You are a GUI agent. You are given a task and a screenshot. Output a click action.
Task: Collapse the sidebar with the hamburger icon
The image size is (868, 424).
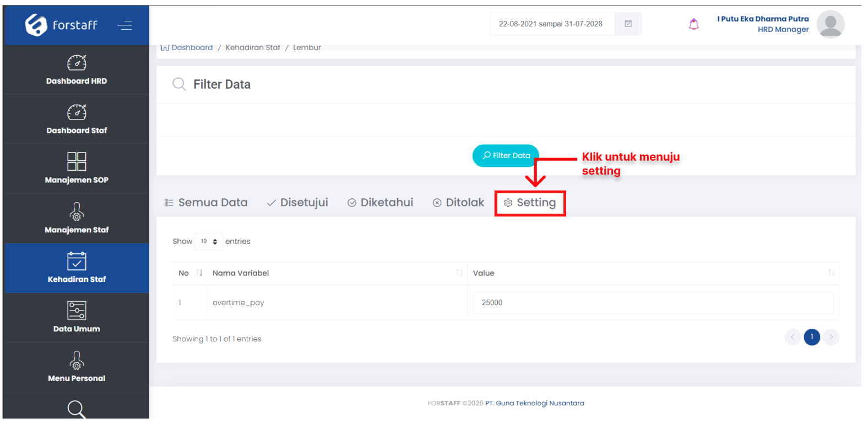(x=125, y=25)
